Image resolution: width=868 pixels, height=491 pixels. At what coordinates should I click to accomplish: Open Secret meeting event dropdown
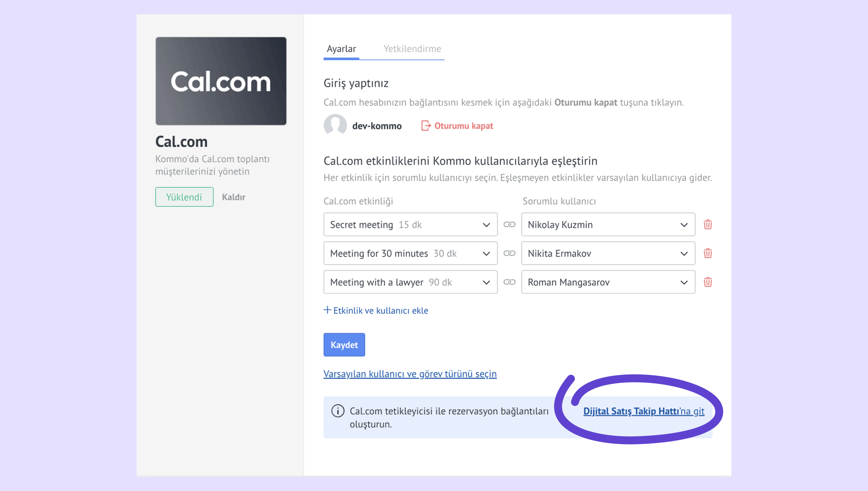410,224
